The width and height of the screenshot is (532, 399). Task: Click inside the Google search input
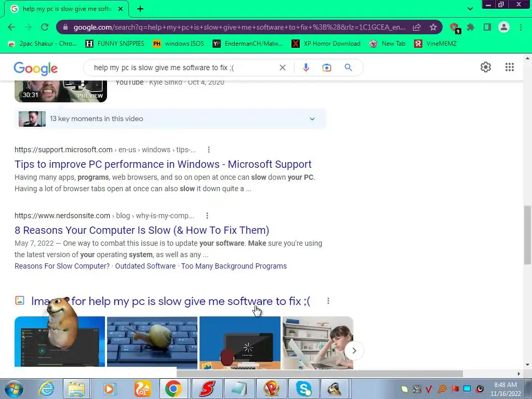tap(183, 68)
